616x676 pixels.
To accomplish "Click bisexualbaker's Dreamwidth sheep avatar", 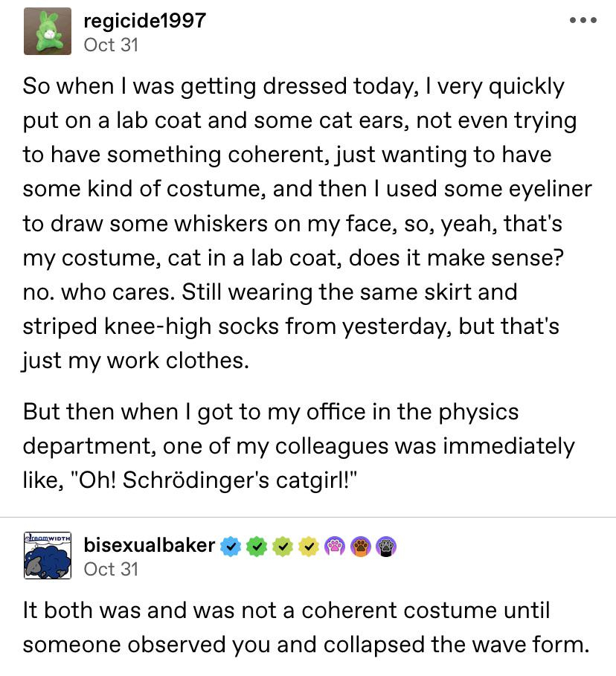I will click(x=47, y=555).
